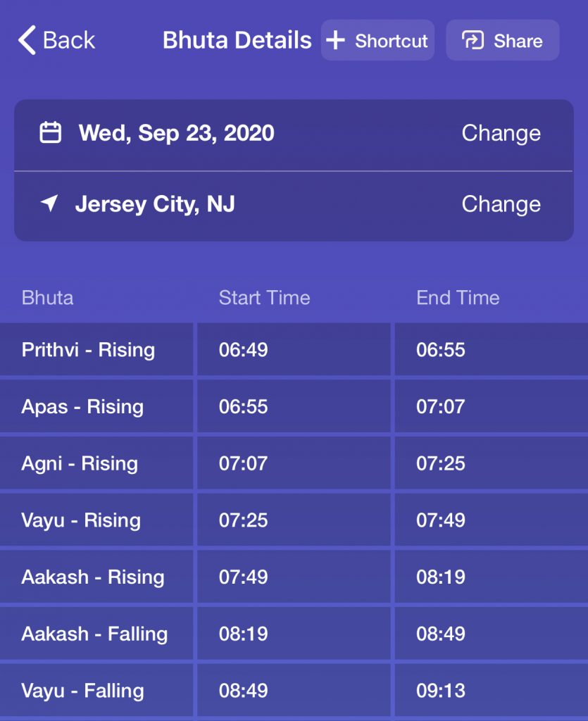Screen dimensions: 588x721
Task: Add a Shortcut for Bhuta Details
Action: [x=377, y=40]
